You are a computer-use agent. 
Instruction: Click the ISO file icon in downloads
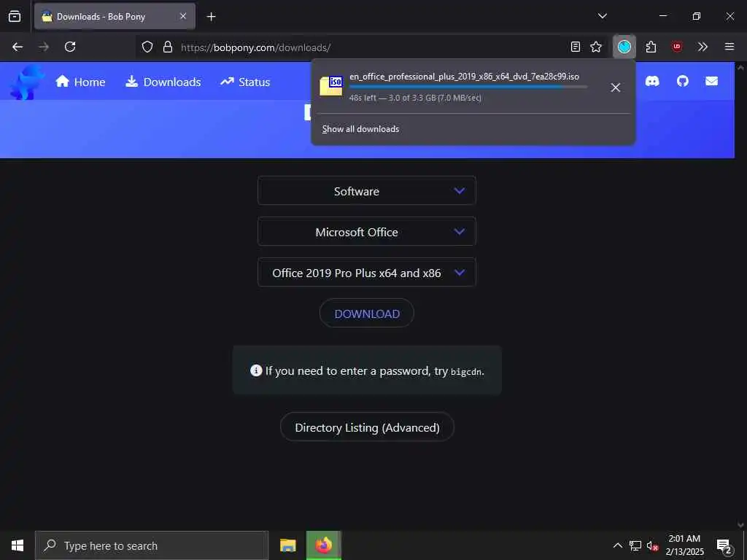pos(331,86)
